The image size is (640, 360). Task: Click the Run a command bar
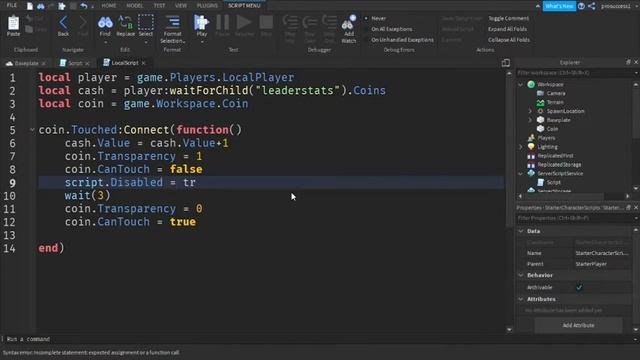[318, 339]
